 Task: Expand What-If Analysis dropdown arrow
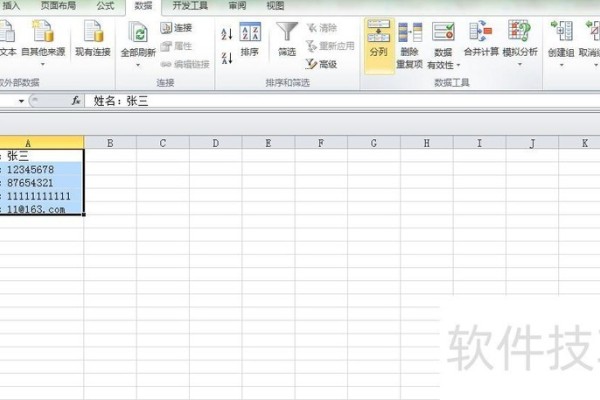click(x=520, y=65)
